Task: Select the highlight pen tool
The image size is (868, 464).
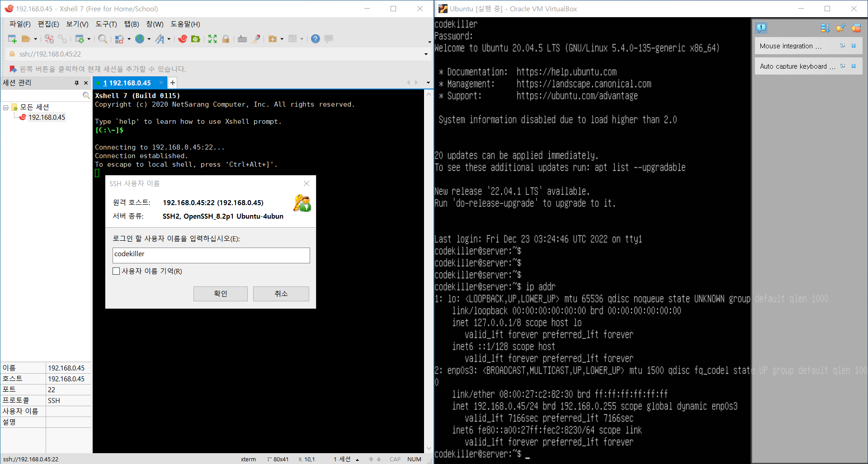Action: point(256,39)
